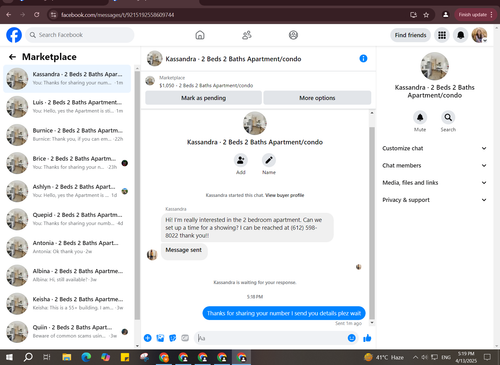Click Find friends button
The height and width of the screenshot is (365, 500).
click(410, 35)
